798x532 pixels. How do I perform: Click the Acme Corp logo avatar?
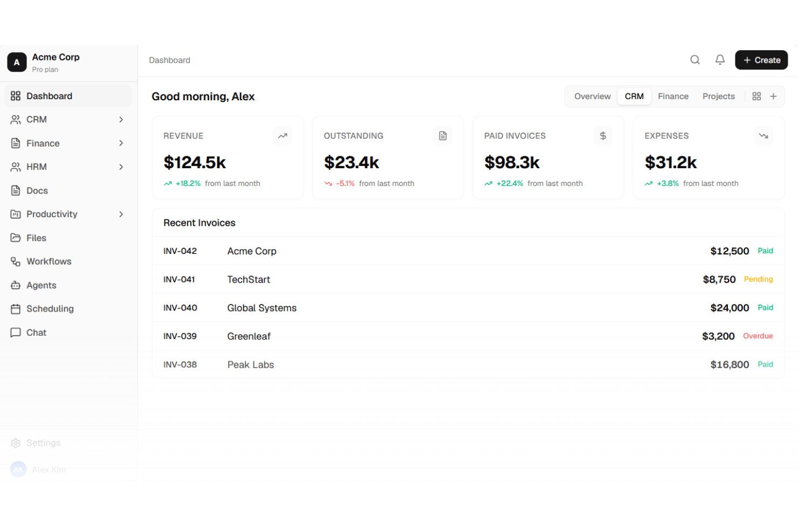[17, 63]
